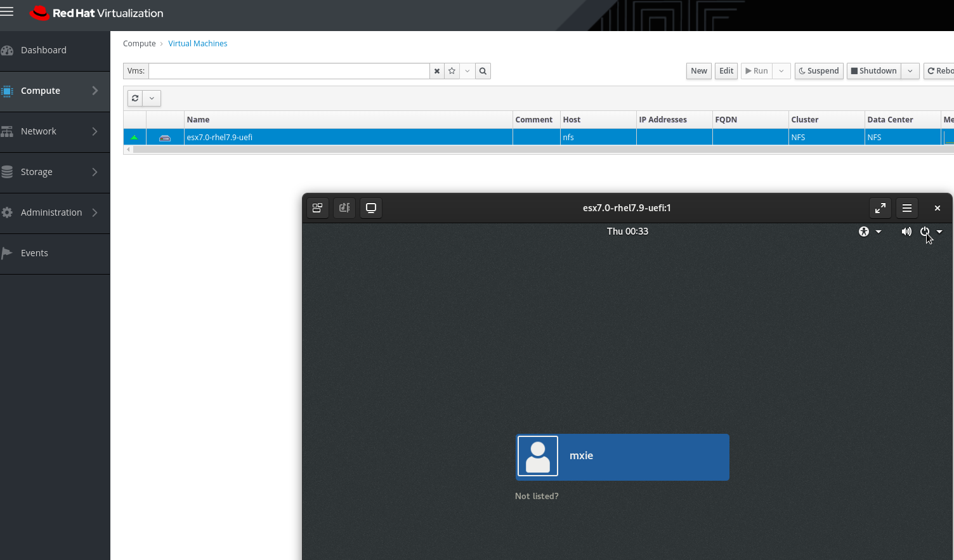The image size is (954, 560).
Task: Click the nfs host cell
Action: [x=598, y=137]
